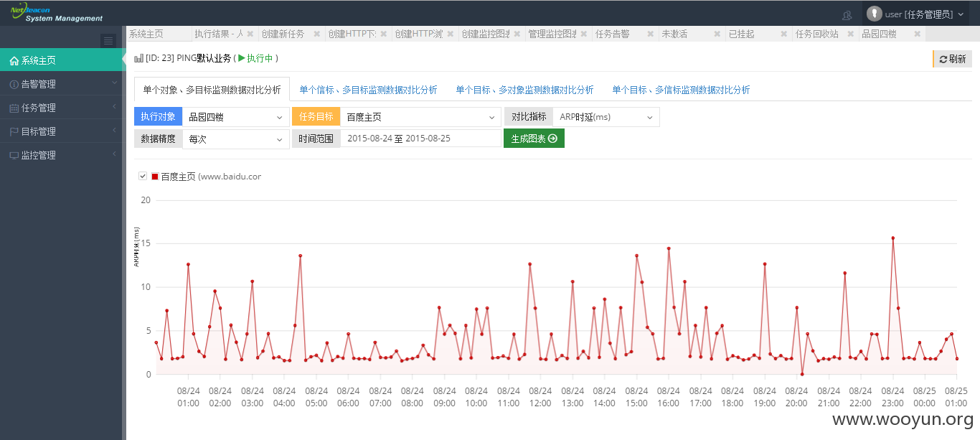980x440 pixels.
Task: Click the bar chart icon beside ID 23
Action: click(138, 58)
